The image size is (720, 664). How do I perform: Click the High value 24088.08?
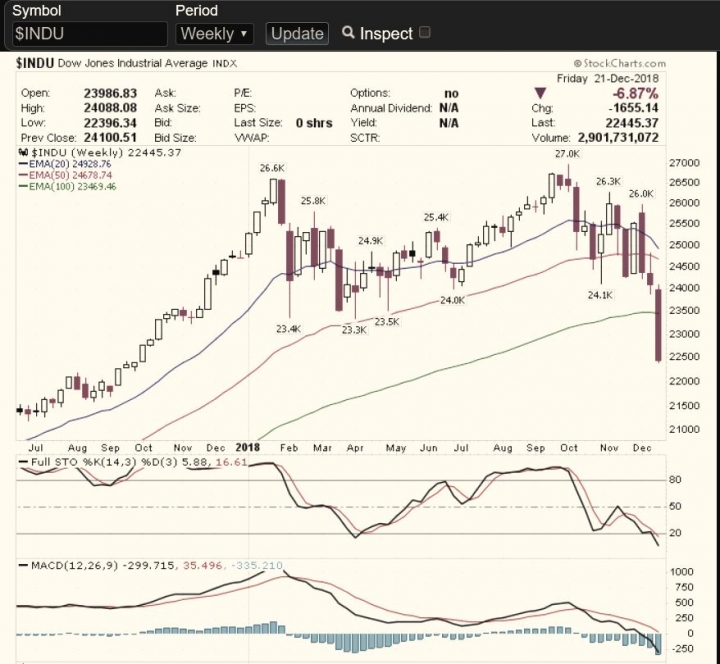[x=110, y=108]
